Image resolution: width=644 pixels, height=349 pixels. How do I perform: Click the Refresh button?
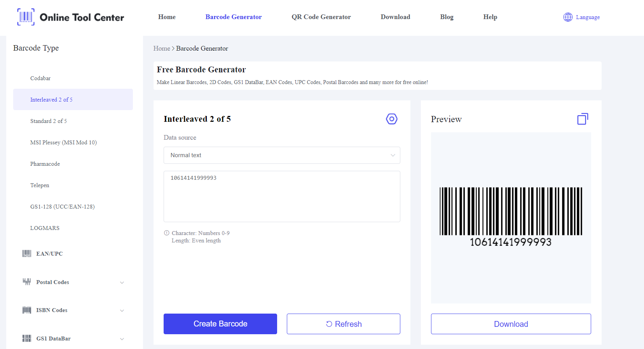(x=344, y=324)
